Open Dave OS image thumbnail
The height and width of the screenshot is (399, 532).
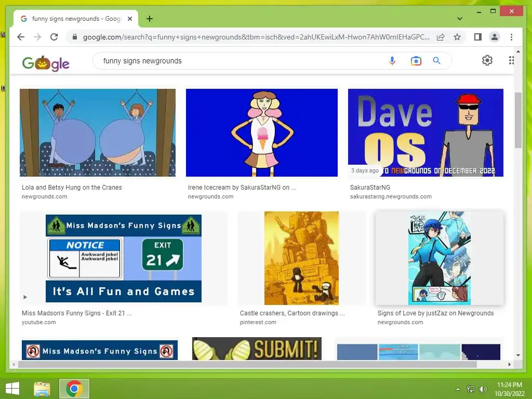(425, 132)
